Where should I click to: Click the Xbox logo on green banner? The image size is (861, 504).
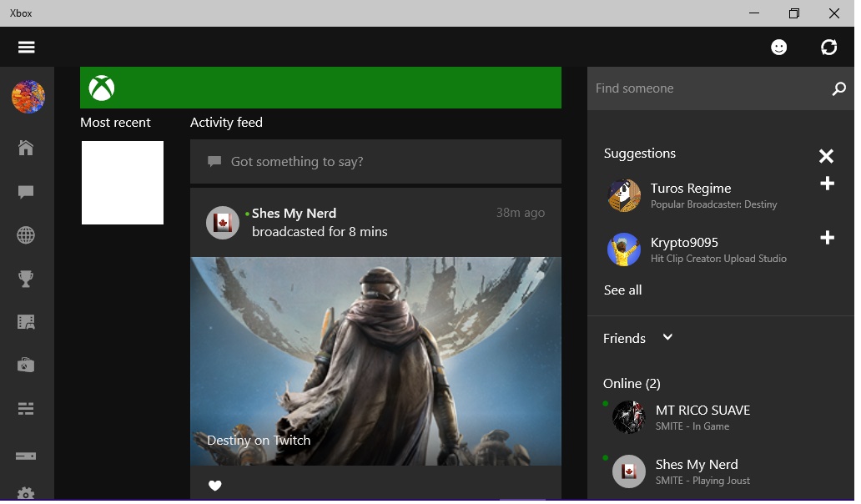point(102,88)
